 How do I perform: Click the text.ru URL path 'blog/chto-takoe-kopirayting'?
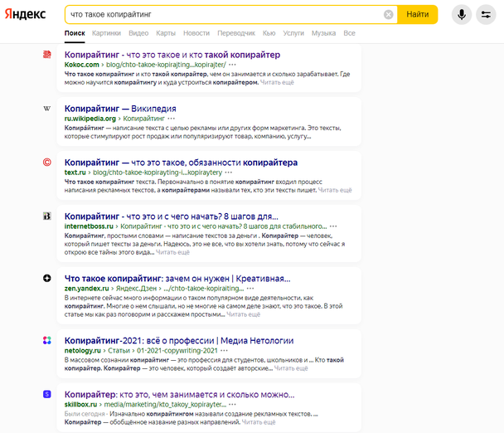coord(157,173)
